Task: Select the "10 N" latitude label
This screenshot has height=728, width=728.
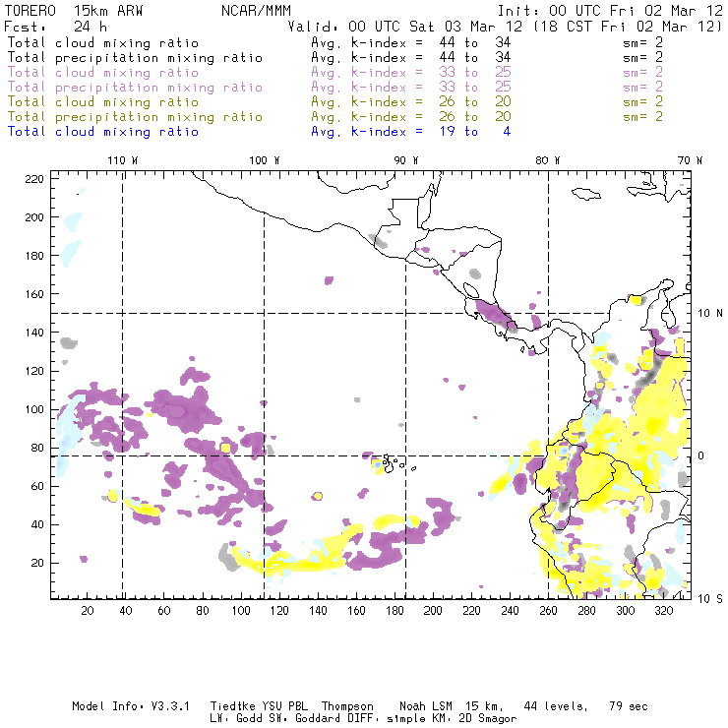Action: tap(710, 314)
